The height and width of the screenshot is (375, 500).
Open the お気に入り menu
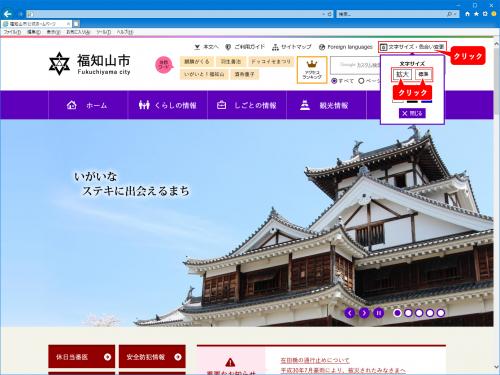tap(78, 32)
